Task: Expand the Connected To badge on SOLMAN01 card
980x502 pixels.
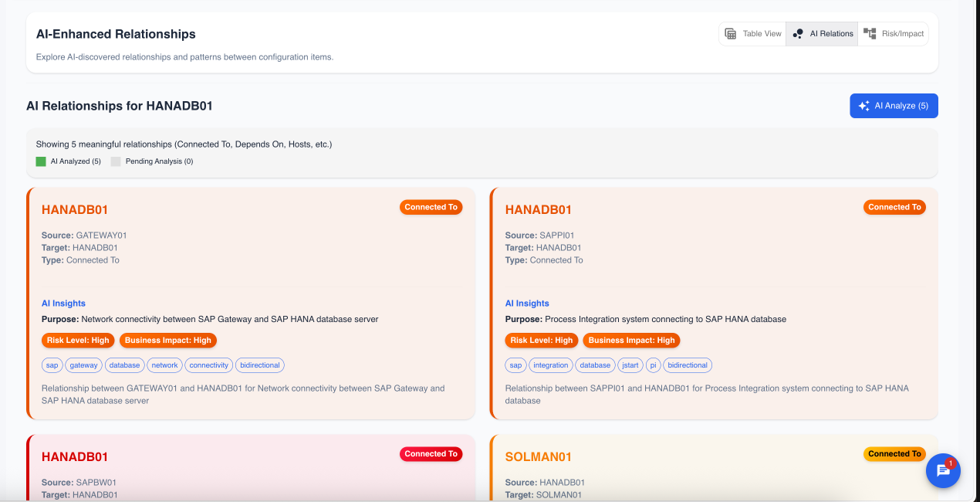Action: 894,453
